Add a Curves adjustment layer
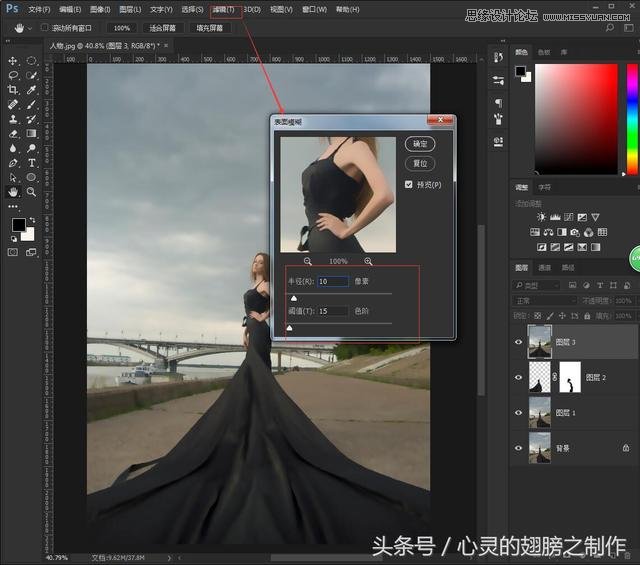The image size is (640, 565). pos(569,217)
